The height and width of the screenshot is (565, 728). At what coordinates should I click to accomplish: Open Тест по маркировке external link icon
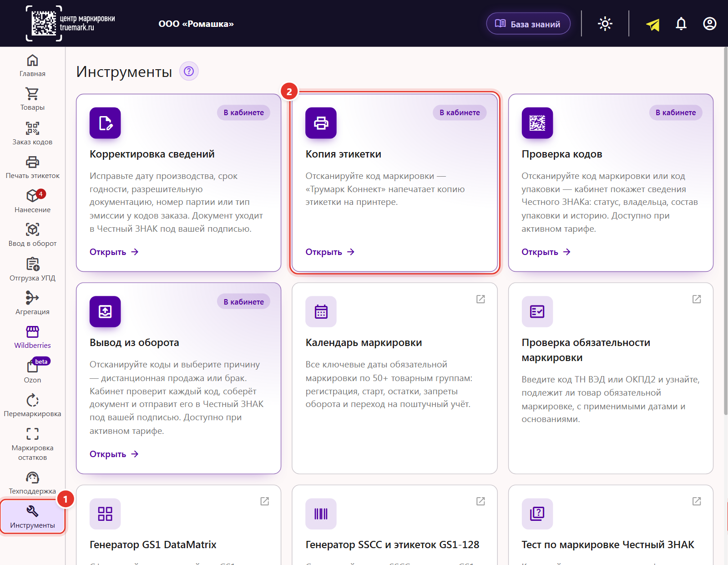[x=697, y=501]
